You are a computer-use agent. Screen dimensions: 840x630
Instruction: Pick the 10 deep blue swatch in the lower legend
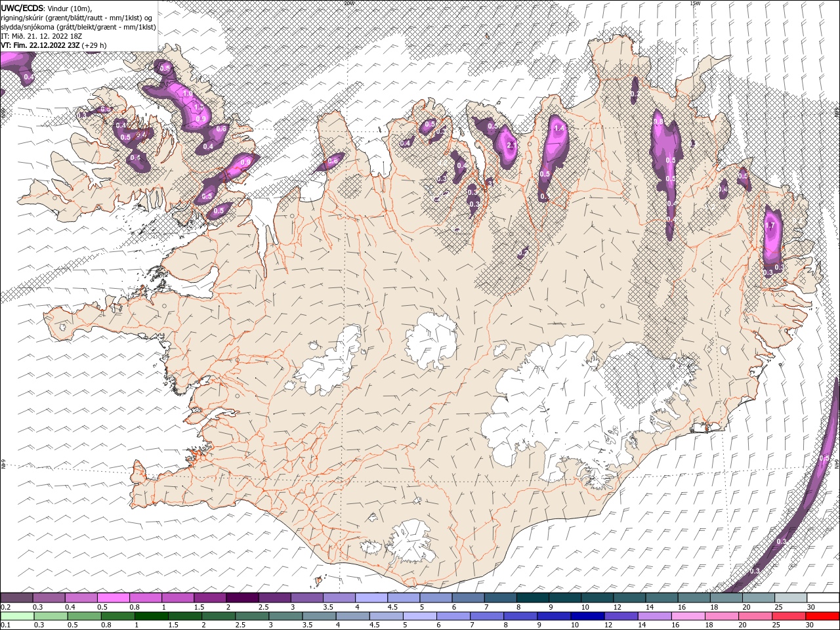[x=587, y=616]
